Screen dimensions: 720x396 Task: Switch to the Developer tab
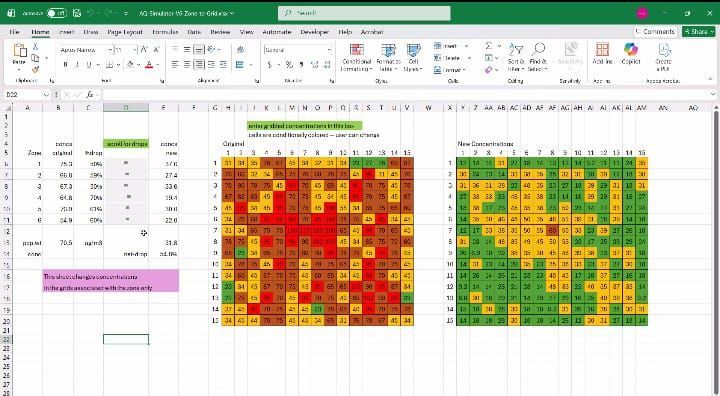click(x=315, y=32)
